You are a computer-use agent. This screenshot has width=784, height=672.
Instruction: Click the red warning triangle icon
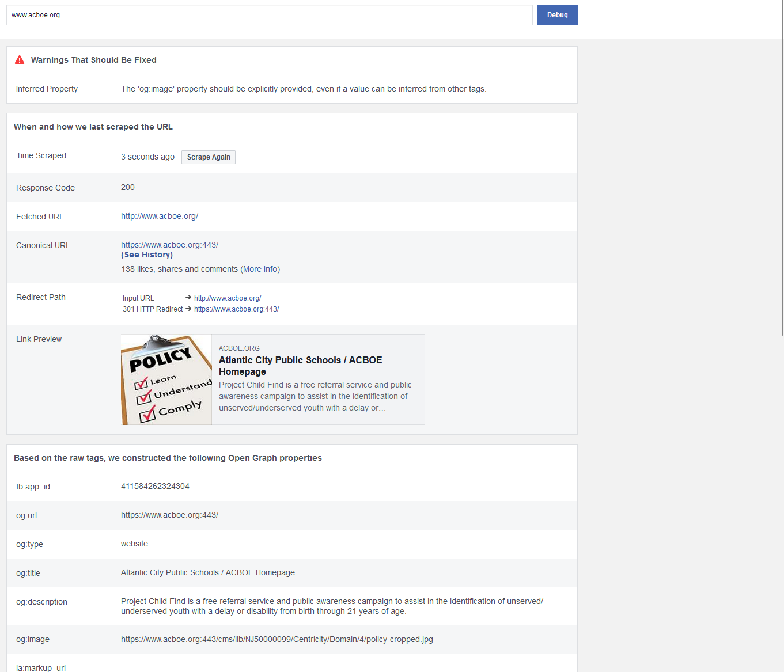point(20,60)
